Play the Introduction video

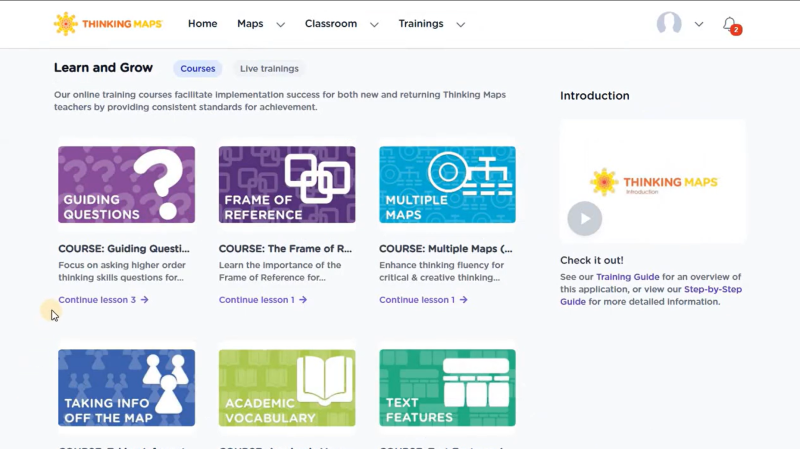point(585,218)
